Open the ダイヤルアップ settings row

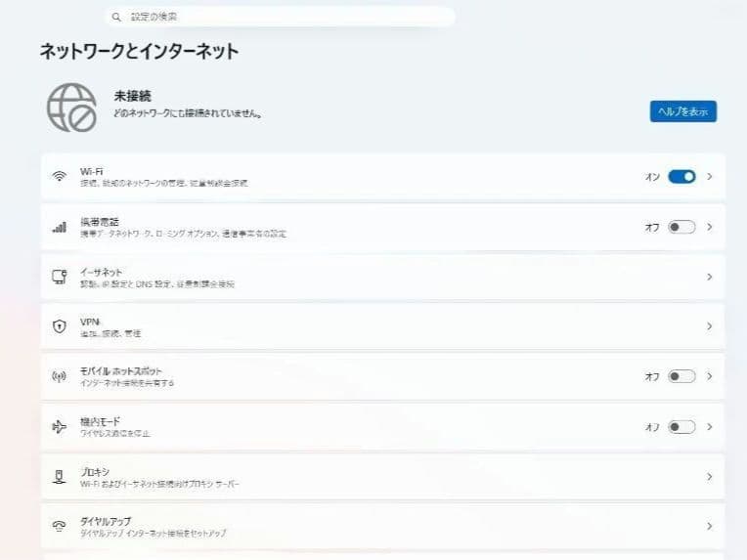click(x=381, y=526)
